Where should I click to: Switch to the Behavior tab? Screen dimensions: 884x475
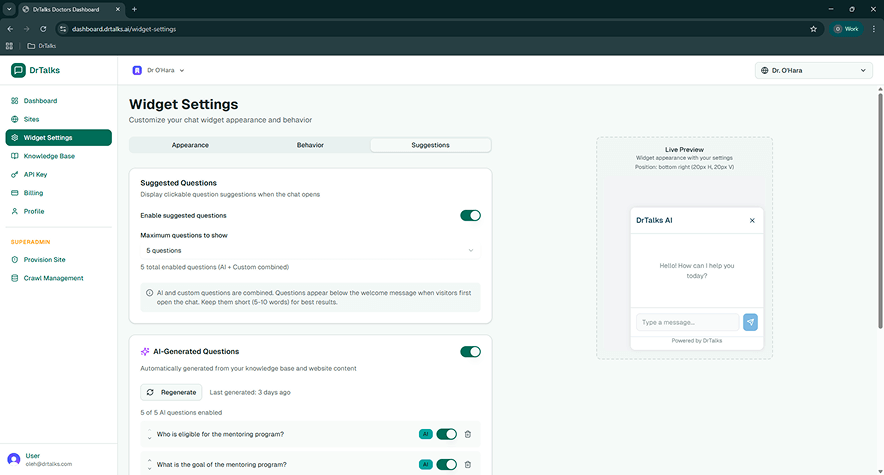tap(310, 145)
